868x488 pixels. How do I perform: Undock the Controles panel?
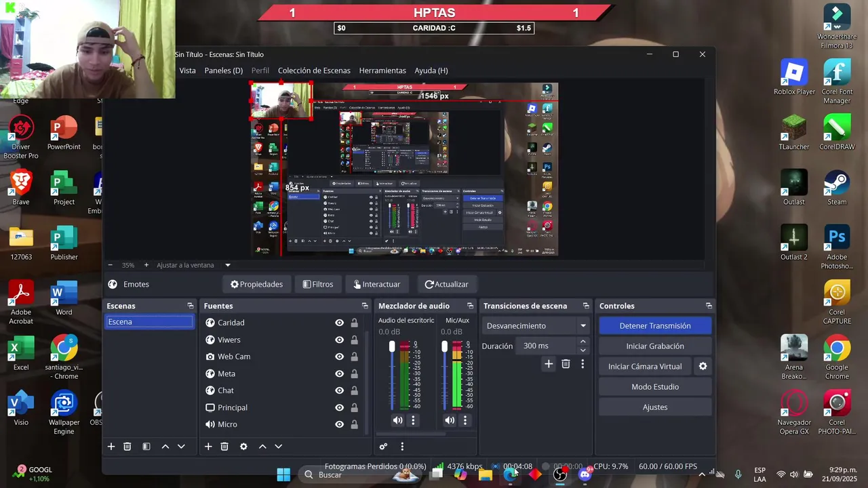click(709, 306)
